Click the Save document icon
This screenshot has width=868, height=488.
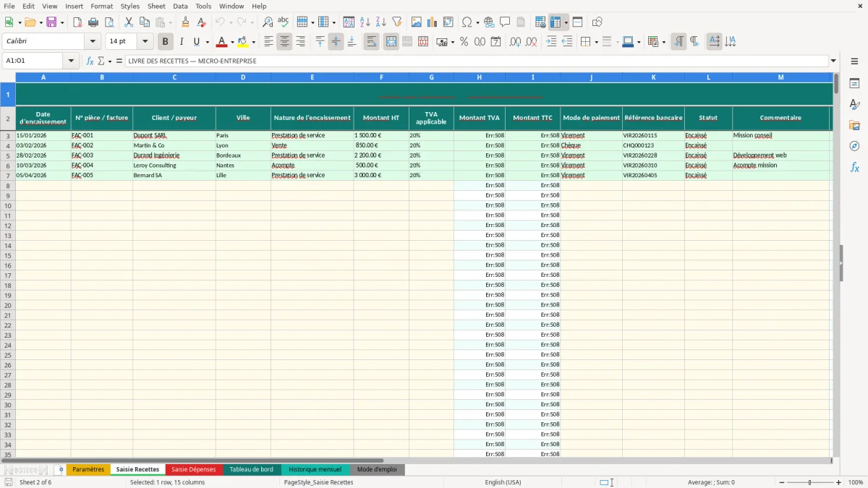pos(51,22)
